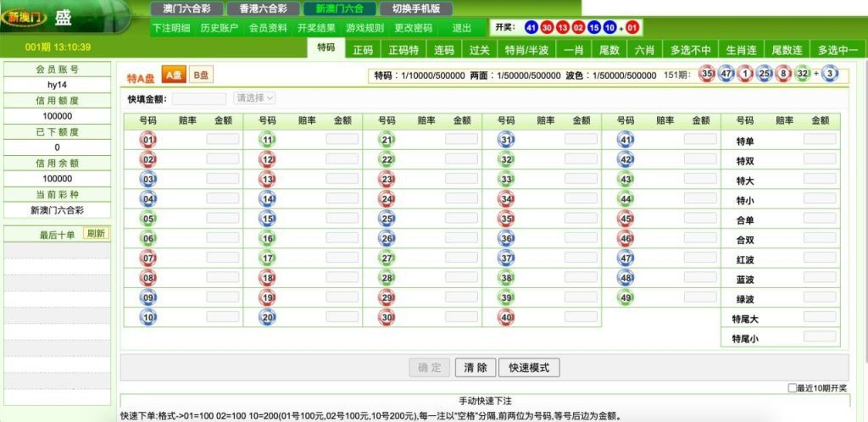
Task: Open 历史账户 in the menu
Action: tap(220, 28)
